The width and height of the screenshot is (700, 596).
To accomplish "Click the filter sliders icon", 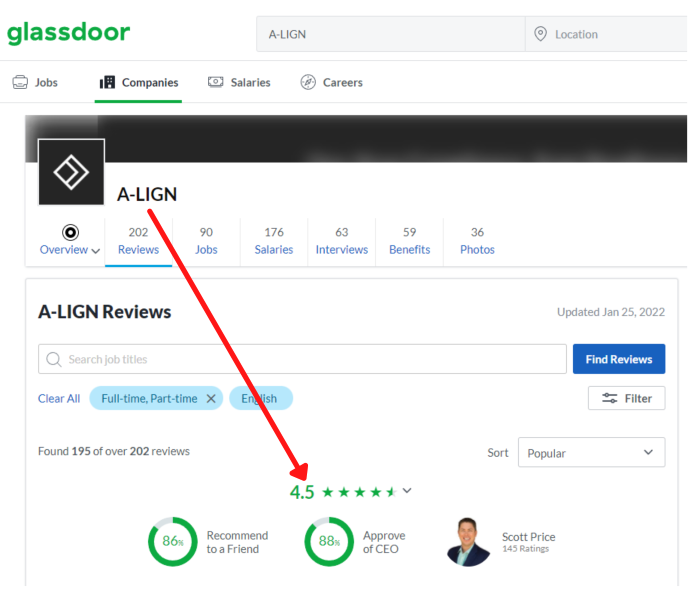I will tap(609, 398).
